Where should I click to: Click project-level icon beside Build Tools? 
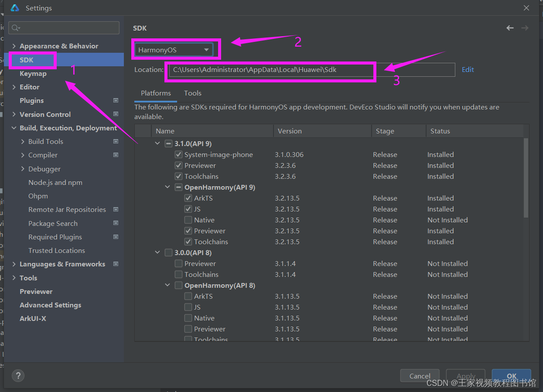[x=116, y=141]
